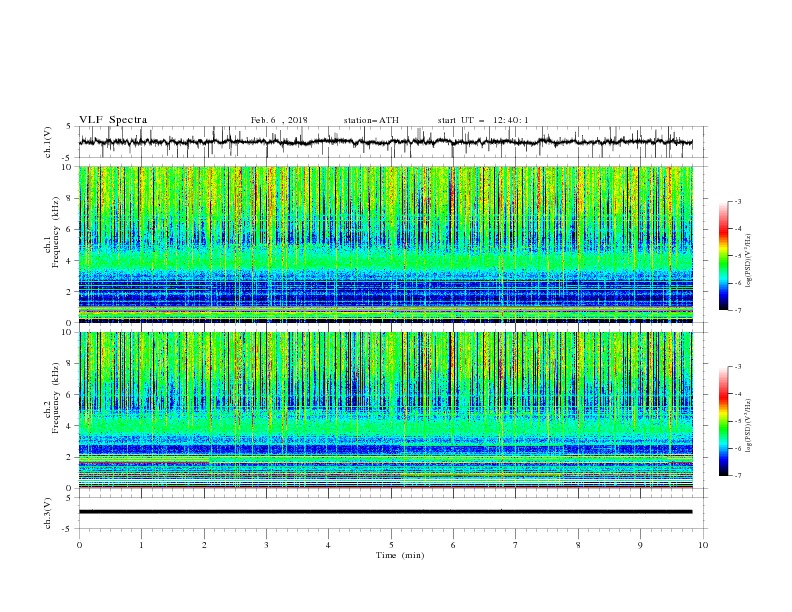792x612 pixels.
Task: Click the ch.3 flat black waveform trace
Action: (x=385, y=512)
